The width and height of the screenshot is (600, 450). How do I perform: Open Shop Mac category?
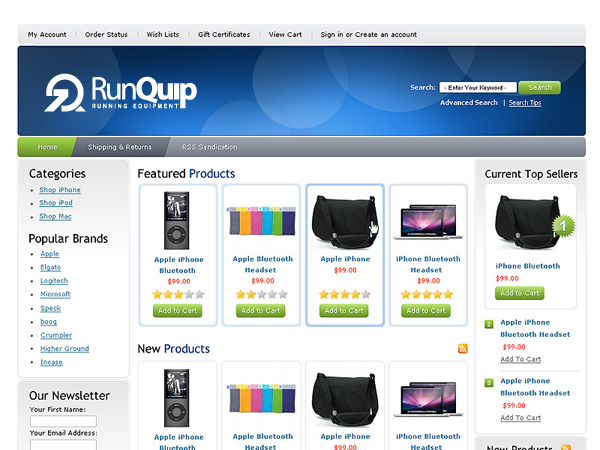tap(55, 216)
